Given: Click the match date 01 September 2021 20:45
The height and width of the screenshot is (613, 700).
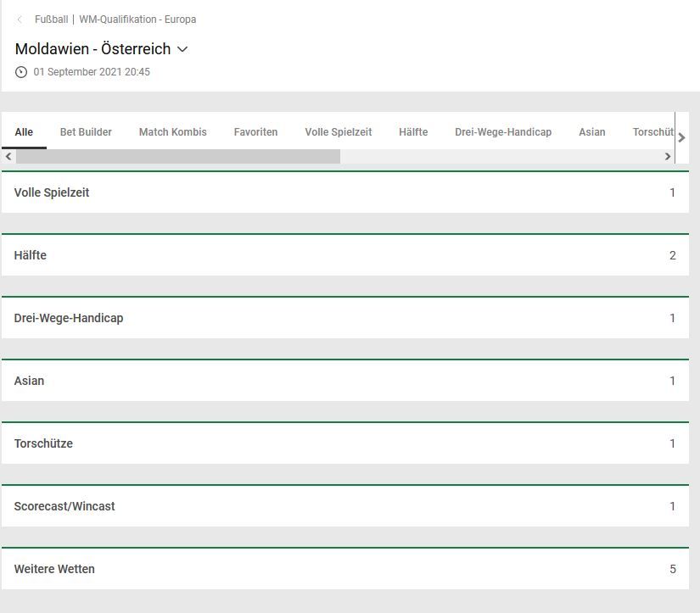Looking at the screenshot, I should (92, 72).
